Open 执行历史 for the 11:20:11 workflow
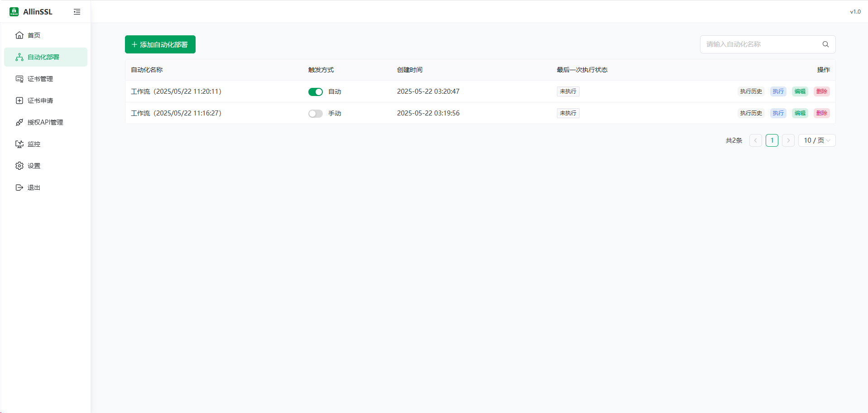The width and height of the screenshot is (868, 413). [x=751, y=91]
